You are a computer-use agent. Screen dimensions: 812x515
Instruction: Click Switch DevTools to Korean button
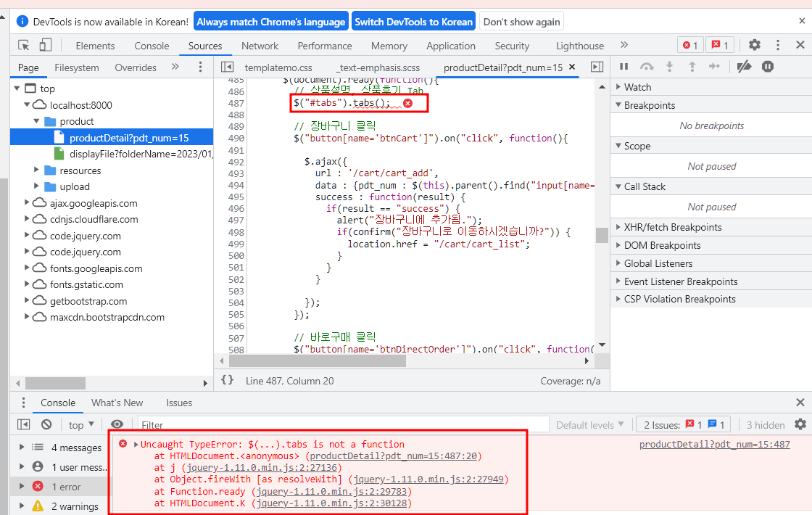413,22
